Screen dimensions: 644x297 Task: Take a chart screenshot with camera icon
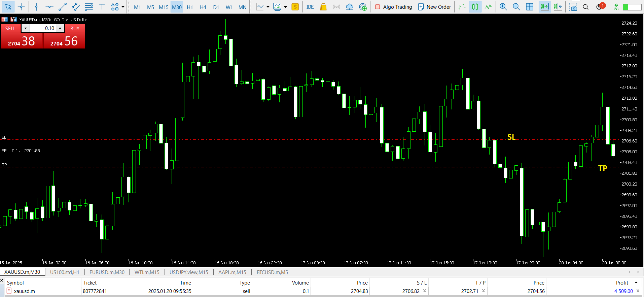573,7
